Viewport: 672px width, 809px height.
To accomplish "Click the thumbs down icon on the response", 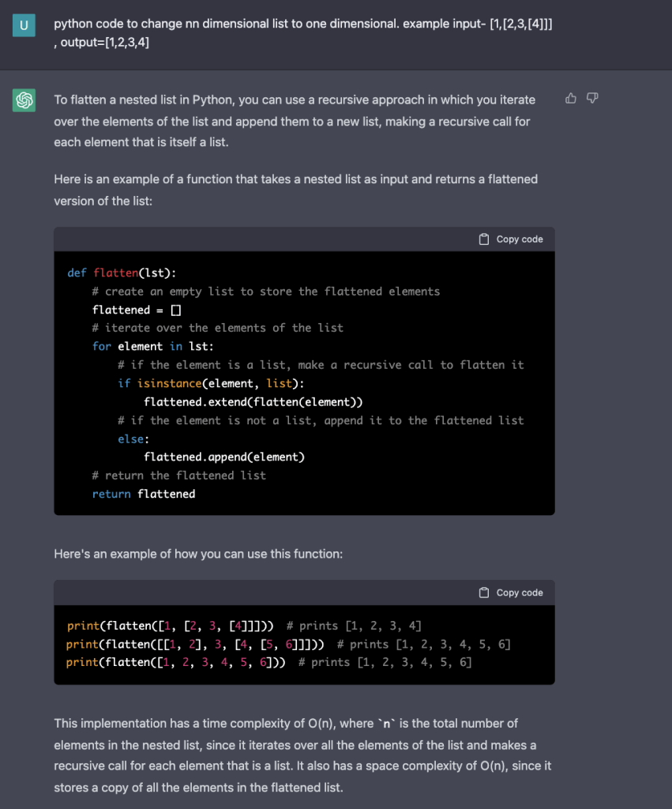I will (592, 99).
